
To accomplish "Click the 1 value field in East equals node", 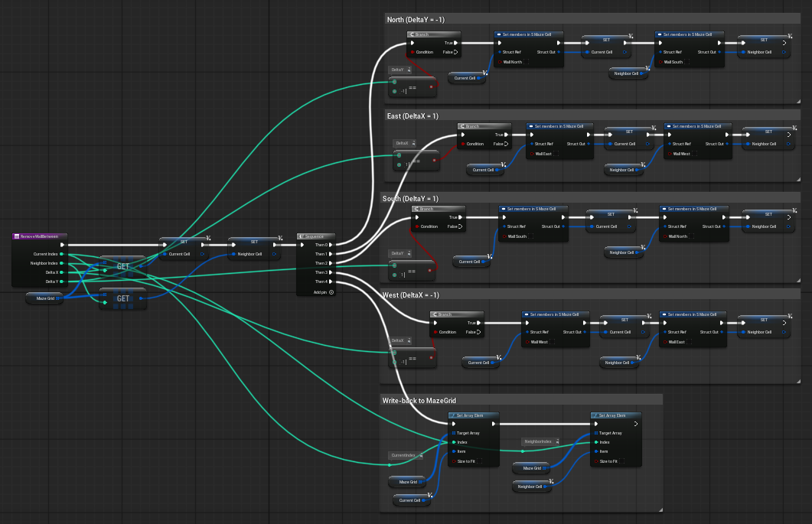I will pos(408,164).
